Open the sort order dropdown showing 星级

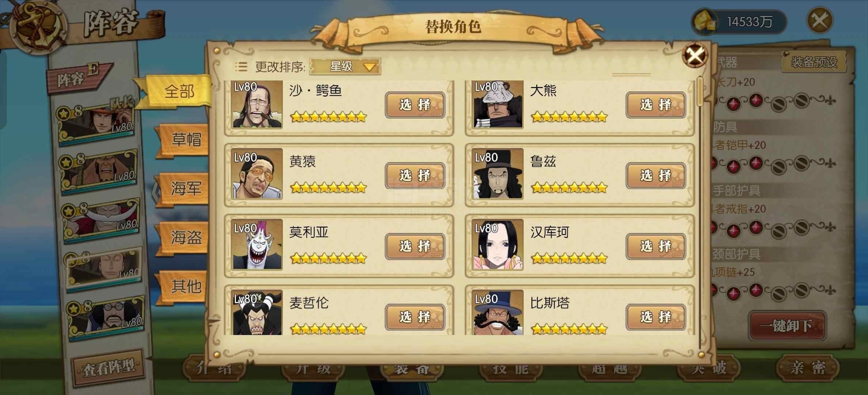(345, 67)
